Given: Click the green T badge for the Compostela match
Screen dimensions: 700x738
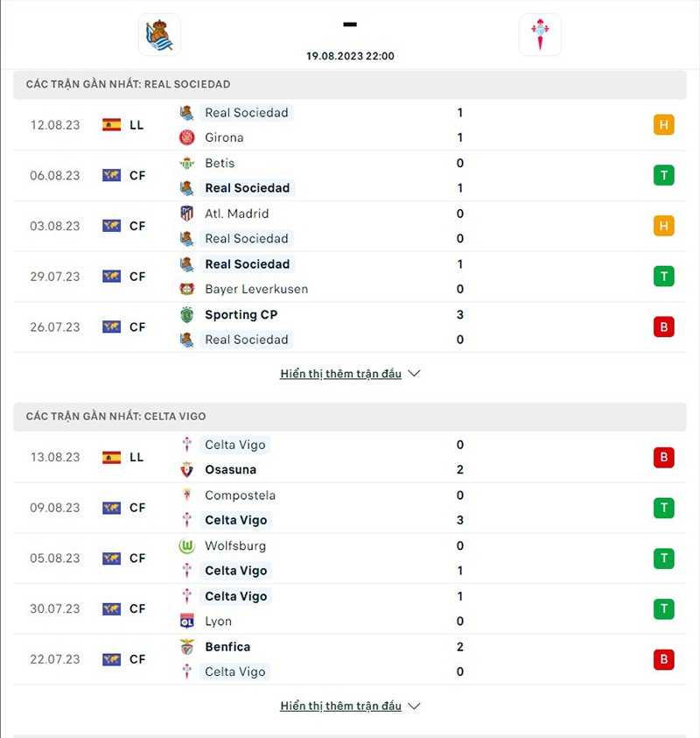Looking at the screenshot, I should pyautogui.click(x=663, y=508).
